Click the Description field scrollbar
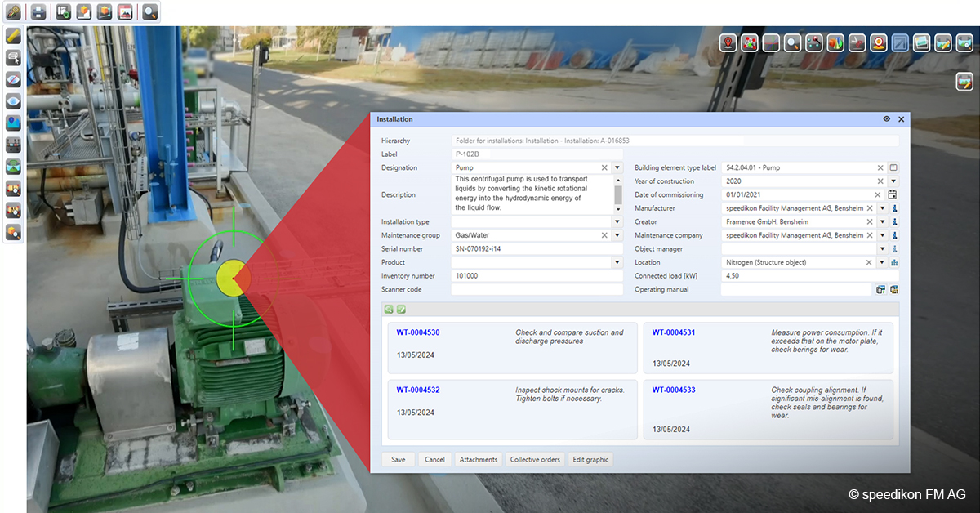The height and width of the screenshot is (513, 980). (x=618, y=194)
